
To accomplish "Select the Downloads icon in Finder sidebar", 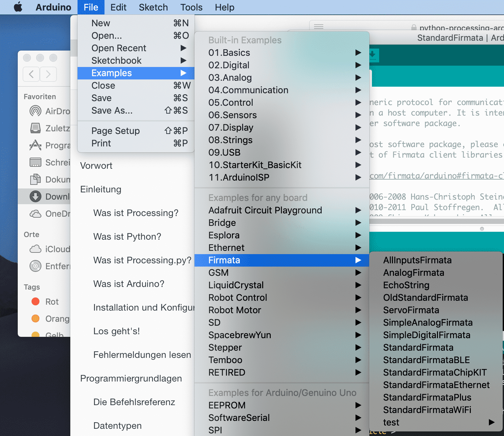I will click(x=35, y=196).
